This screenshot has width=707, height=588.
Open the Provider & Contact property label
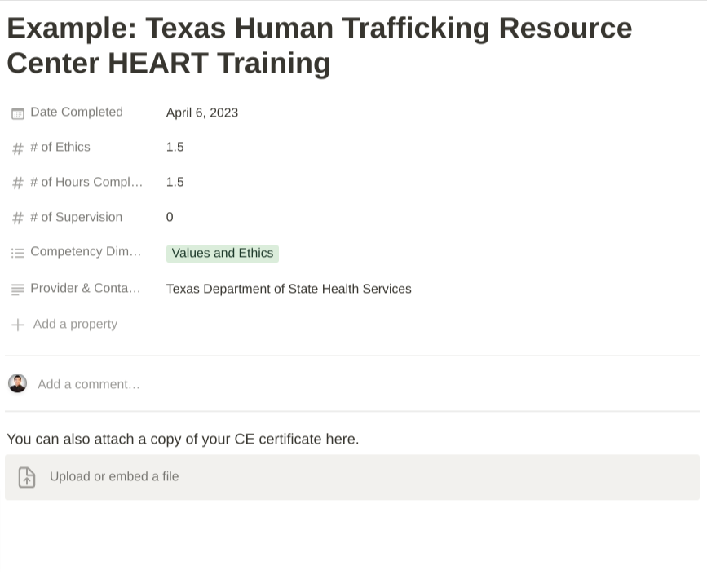[86, 288]
